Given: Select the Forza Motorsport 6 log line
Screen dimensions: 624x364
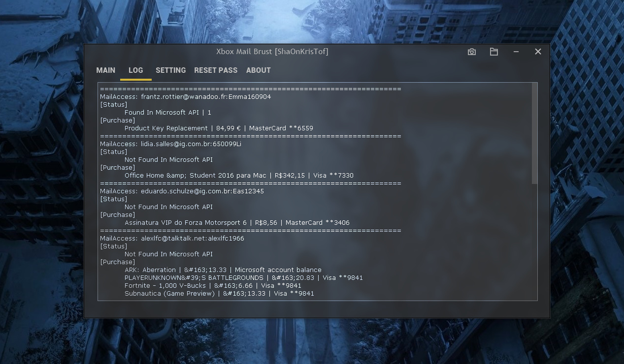Looking at the screenshot, I should tap(237, 223).
